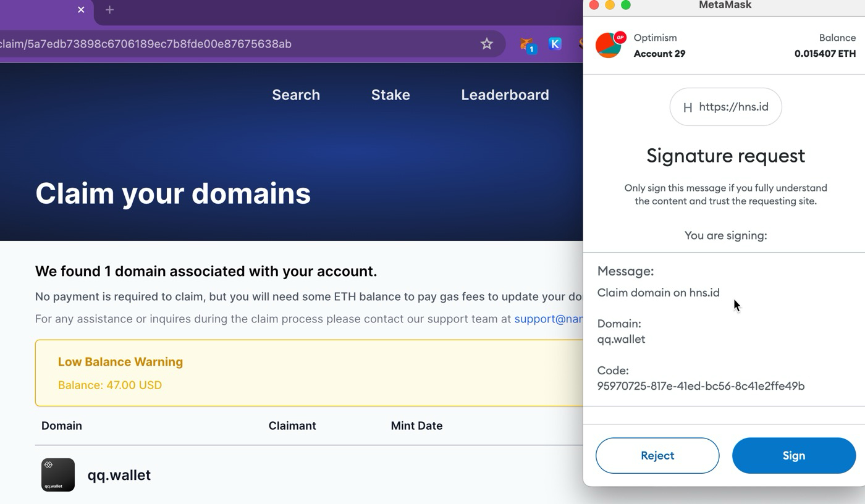Reject the signature request

tap(657, 455)
